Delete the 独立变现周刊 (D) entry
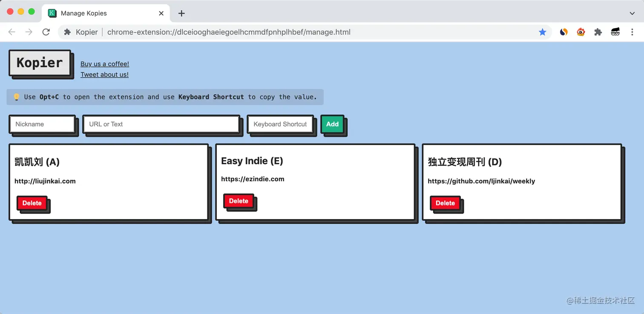Screen dimensions: 644x314 [445, 203]
